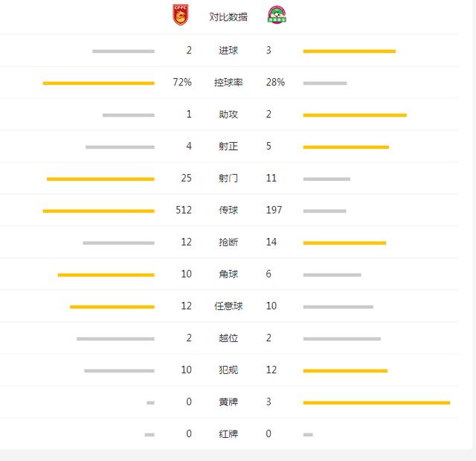Click the 红牌 row label
The width and height of the screenshot is (476, 461).
pos(228,434)
